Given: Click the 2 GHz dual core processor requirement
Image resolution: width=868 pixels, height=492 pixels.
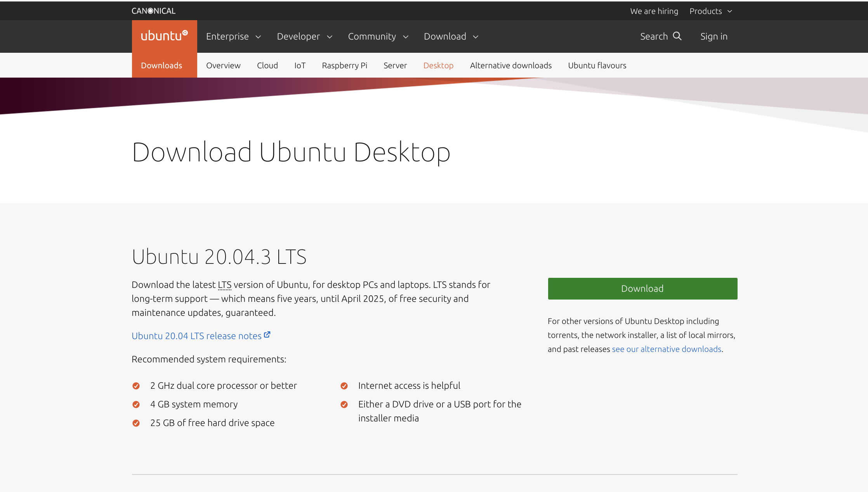Looking at the screenshot, I should [x=223, y=385].
